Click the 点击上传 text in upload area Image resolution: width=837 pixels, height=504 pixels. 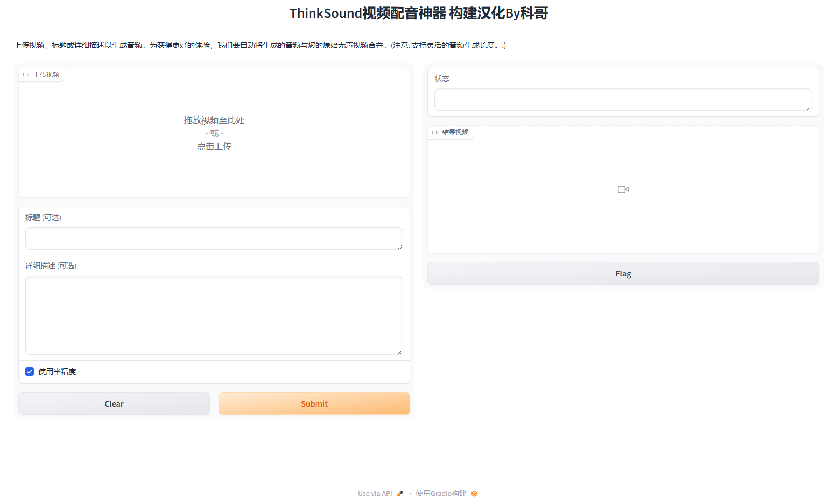click(214, 146)
